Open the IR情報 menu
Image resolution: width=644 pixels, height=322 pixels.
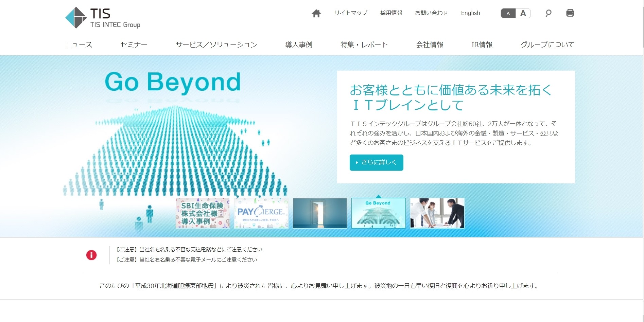pos(482,44)
